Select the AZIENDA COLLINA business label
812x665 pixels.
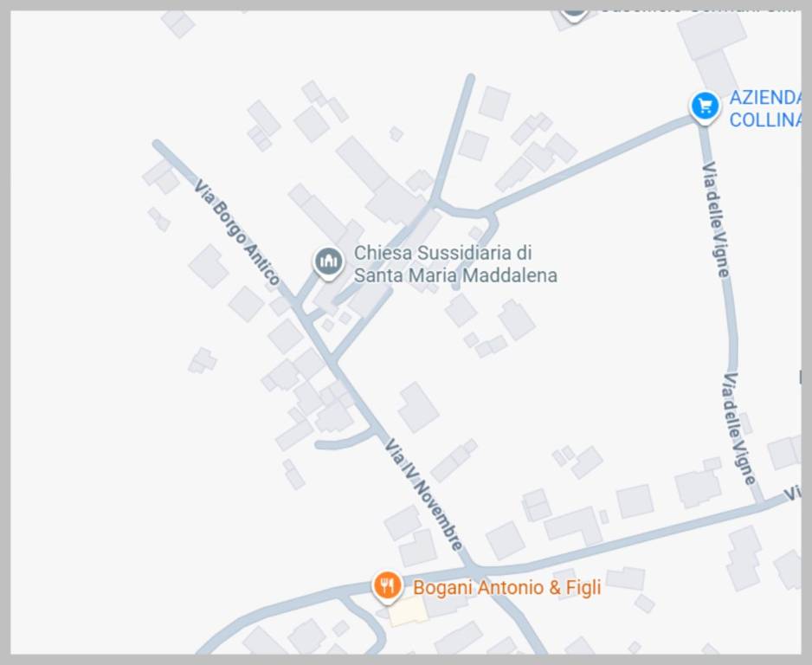click(x=765, y=108)
